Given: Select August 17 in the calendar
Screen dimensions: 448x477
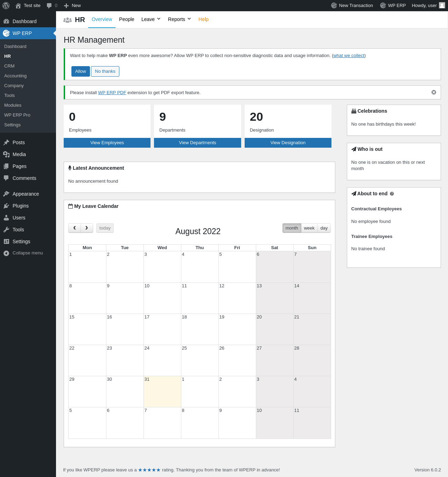Looking at the screenshot, I should click(162, 329).
